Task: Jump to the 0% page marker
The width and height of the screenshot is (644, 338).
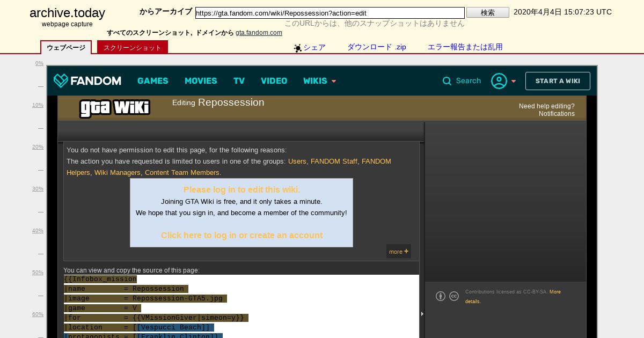Action: pyautogui.click(x=39, y=63)
